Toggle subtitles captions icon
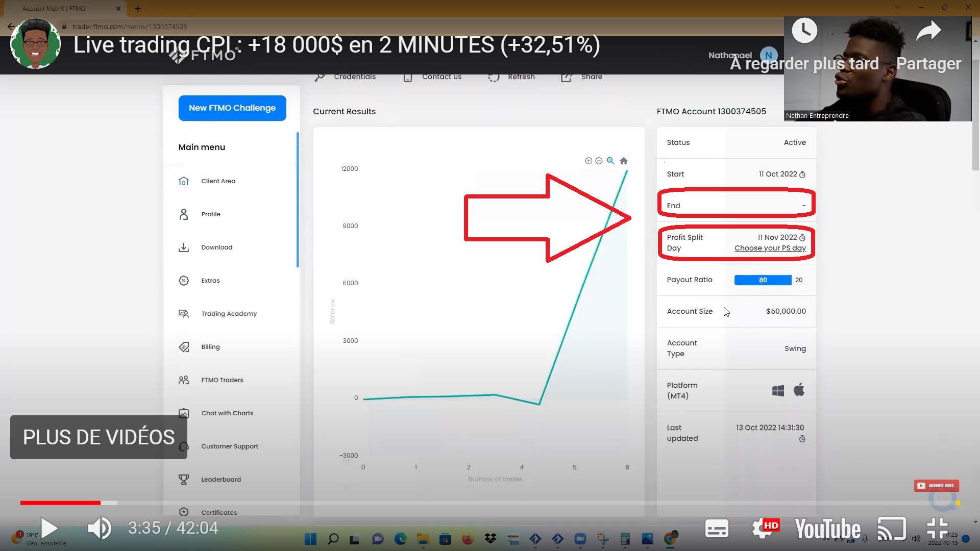The width and height of the screenshot is (980, 551). coord(716,529)
